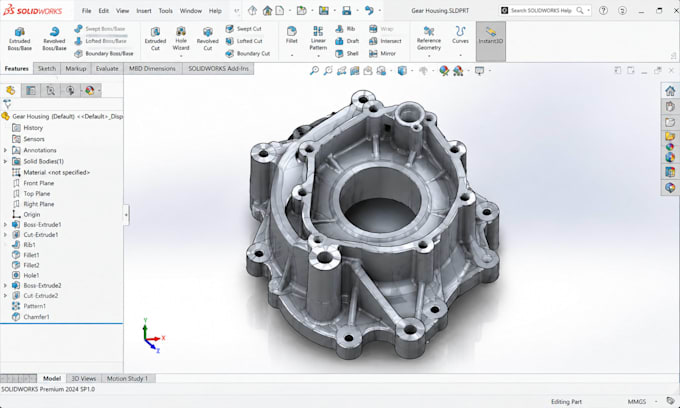
Task: Open the SOLIDWORKS Resources task pane home
Action: point(670,91)
